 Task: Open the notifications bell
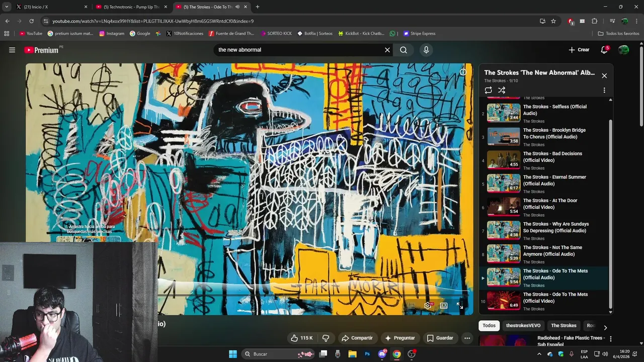pyautogui.click(x=604, y=50)
